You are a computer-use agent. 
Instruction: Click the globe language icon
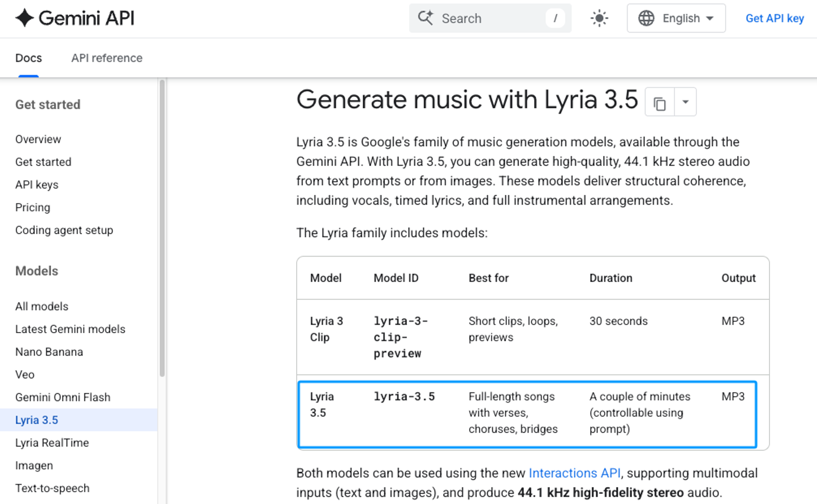click(x=646, y=18)
